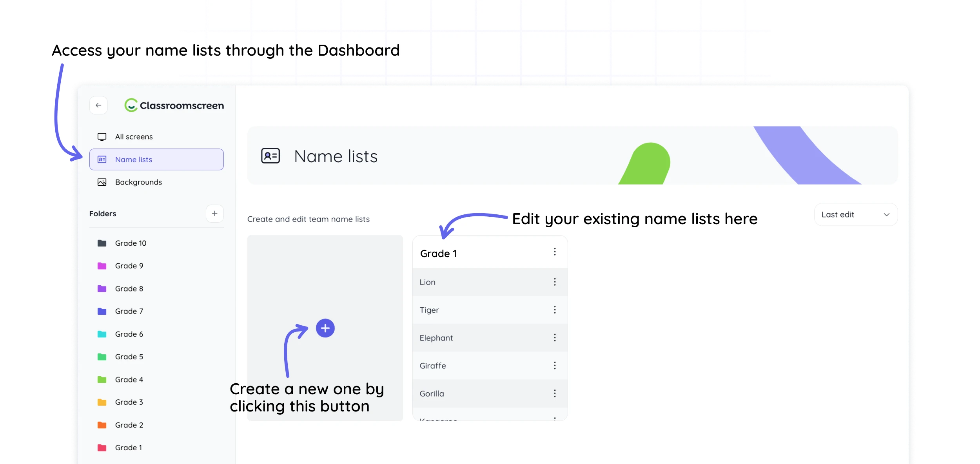Screen dimensions: 980x464
Task: Open Backgrounds section
Action: [x=138, y=182]
